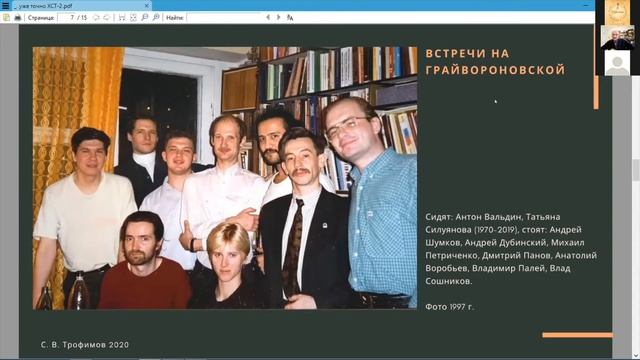Click the 'Сидят: Антон Вальдин' caption line
Viewport: 640px width, 360px height.
click(492, 217)
